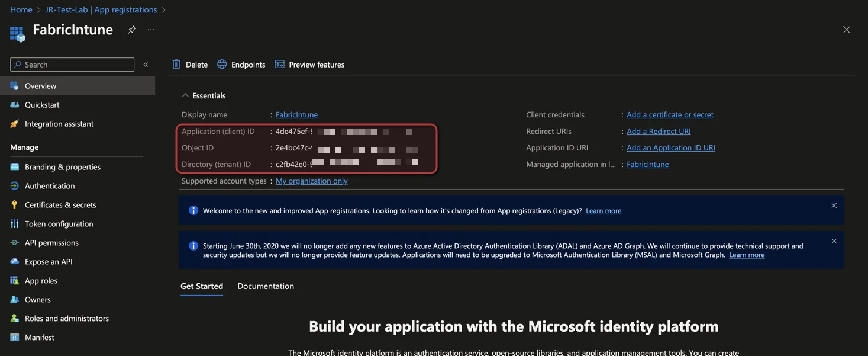Image resolution: width=868 pixels, height=356 pixels.
Task: Click the API permissions icon
Action: click(14, 243)
